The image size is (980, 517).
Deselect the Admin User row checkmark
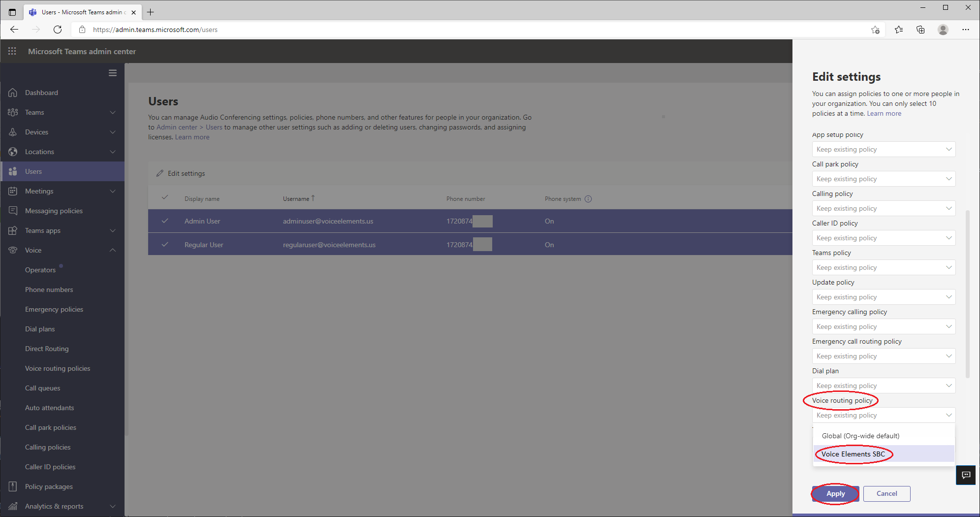(x=165, y=221)
